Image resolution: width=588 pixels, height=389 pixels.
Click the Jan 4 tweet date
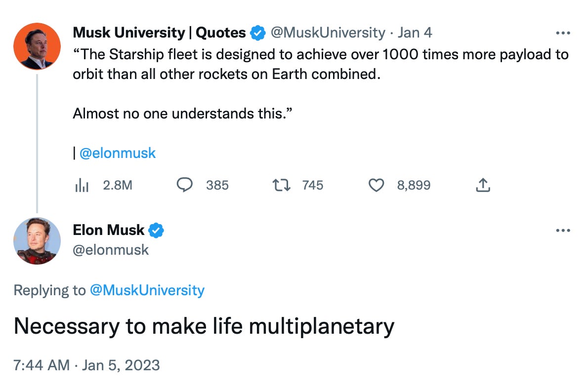[415, 33]
